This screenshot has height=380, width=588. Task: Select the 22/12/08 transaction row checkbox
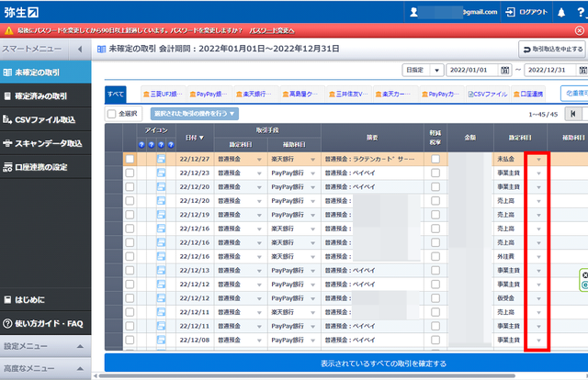[130, 340]
